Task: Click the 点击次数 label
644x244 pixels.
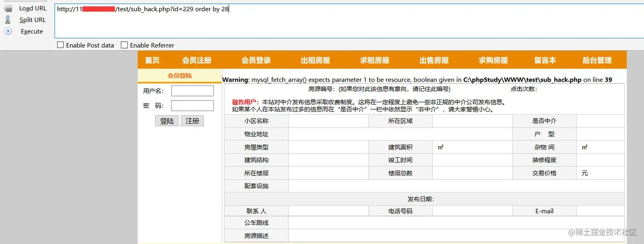Action: (524, 89)
